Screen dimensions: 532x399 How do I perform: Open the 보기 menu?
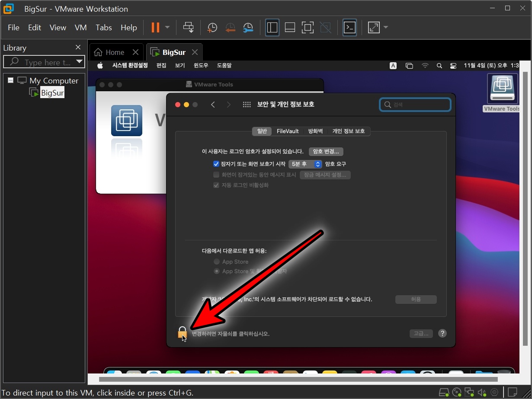coord(180,66)
